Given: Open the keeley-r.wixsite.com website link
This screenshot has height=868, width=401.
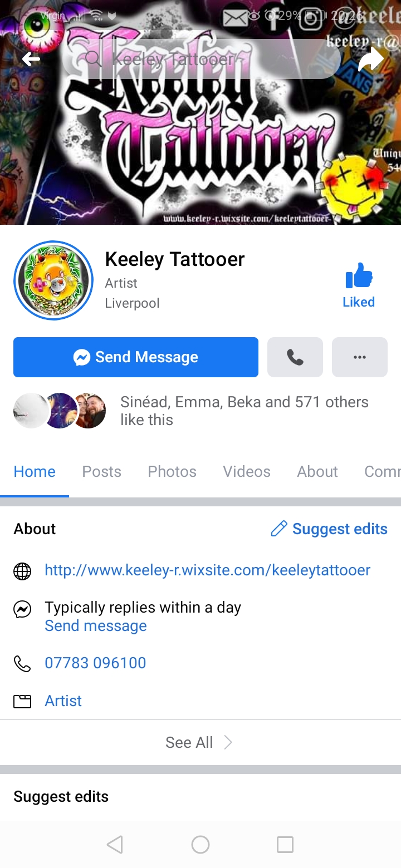Looking at the screenshot, I should click(x=207, y=570).
